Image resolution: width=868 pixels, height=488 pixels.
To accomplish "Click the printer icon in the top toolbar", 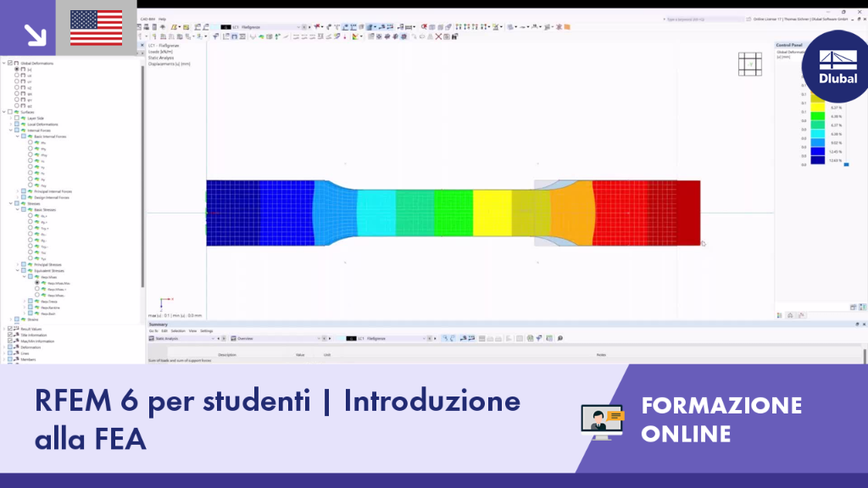I will pyautogui.click(x=146, y=26).
